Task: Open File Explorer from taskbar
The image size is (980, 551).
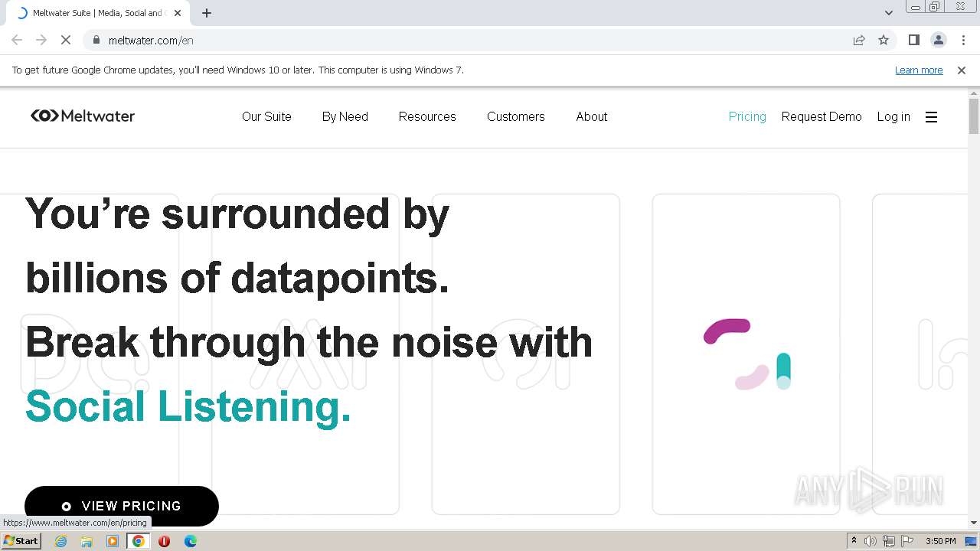Action: point(87,541)
